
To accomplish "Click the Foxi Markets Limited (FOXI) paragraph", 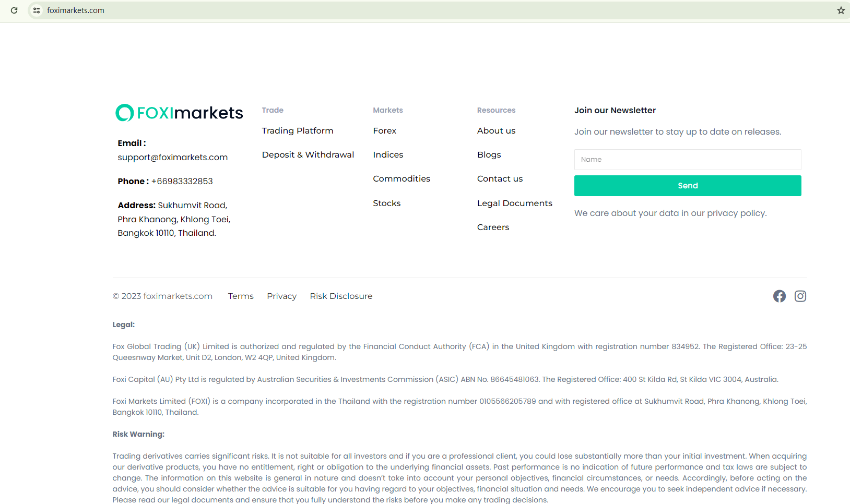I will (459, 407).
